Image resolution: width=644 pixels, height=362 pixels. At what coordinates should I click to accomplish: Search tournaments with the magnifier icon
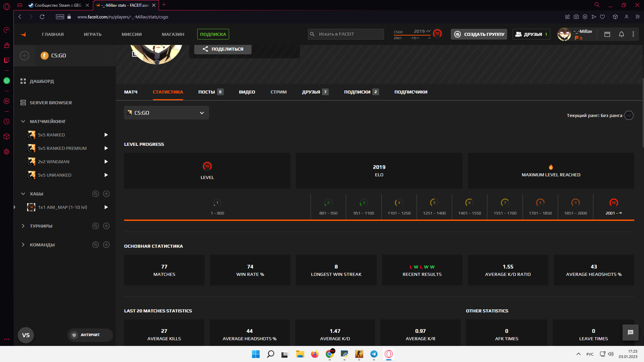(96, 226)
